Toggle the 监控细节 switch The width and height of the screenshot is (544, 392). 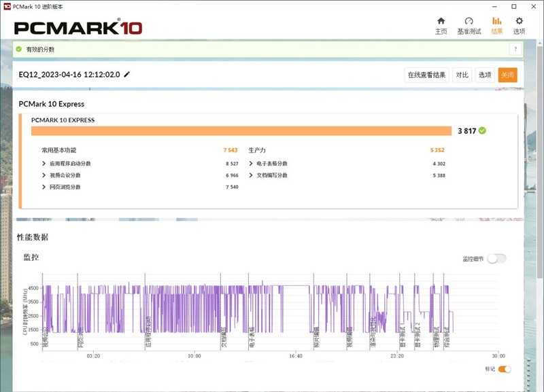(496, 258)
